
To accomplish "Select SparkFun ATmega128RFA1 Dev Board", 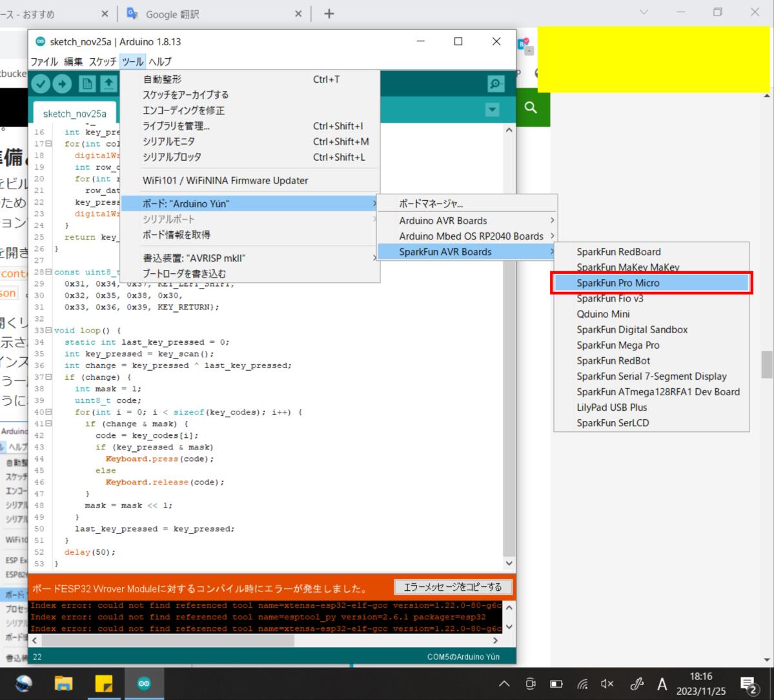I will (651, 392).
